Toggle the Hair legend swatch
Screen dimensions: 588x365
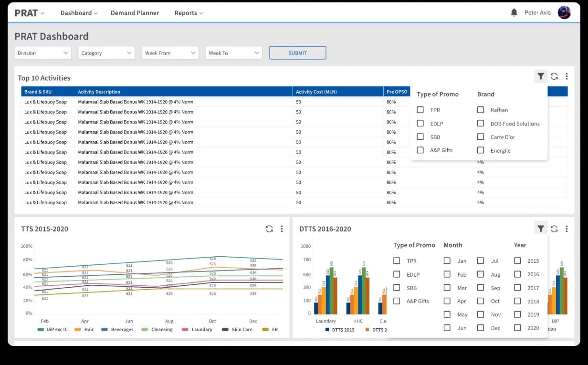coord(78,330)
